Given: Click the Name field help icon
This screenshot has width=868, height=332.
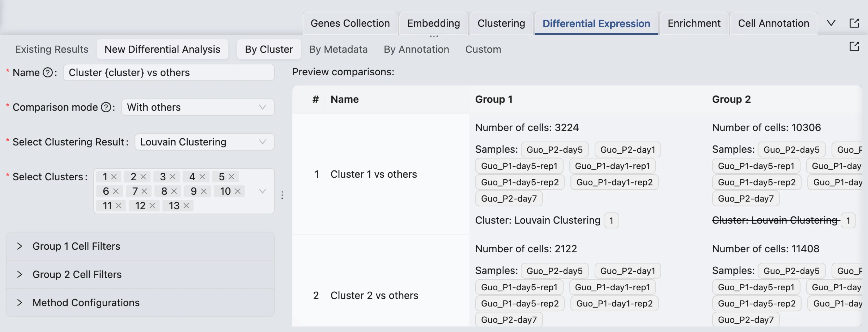Looking at the screenshot, I should point(48,72).
